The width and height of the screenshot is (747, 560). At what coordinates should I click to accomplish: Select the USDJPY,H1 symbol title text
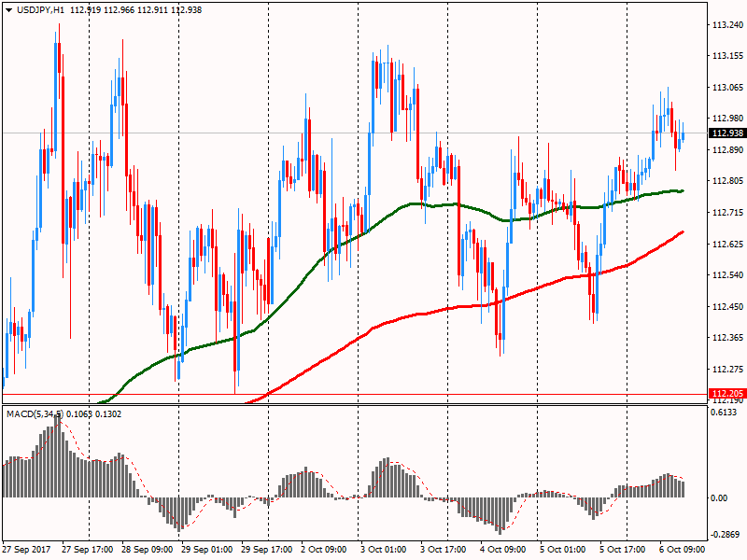[40, 10]
